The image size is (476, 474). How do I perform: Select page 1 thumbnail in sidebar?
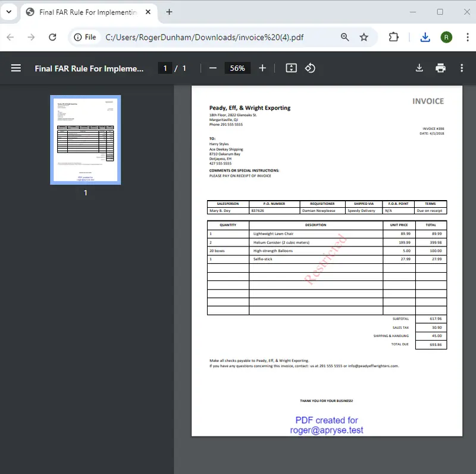[x=85, y=140]
